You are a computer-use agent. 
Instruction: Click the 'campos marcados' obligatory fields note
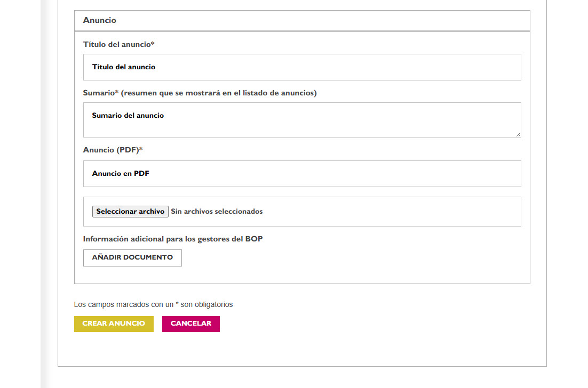click(153, 305)
